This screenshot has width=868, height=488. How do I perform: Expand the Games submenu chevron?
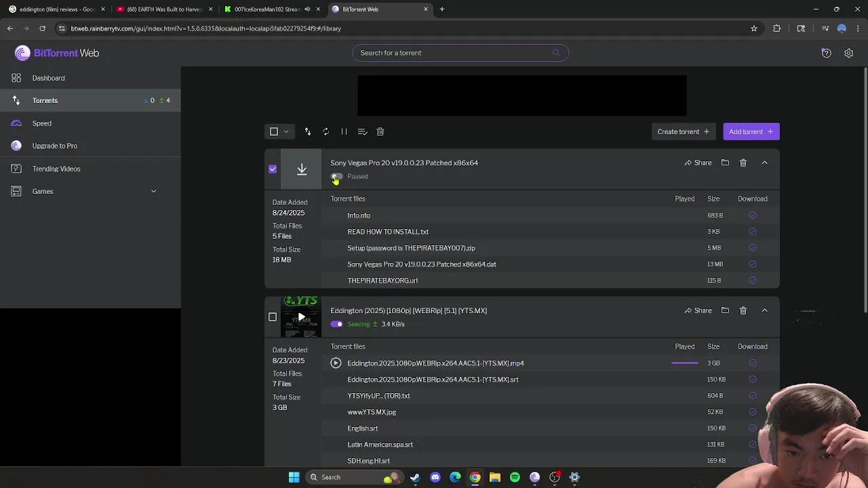point(153,191)
